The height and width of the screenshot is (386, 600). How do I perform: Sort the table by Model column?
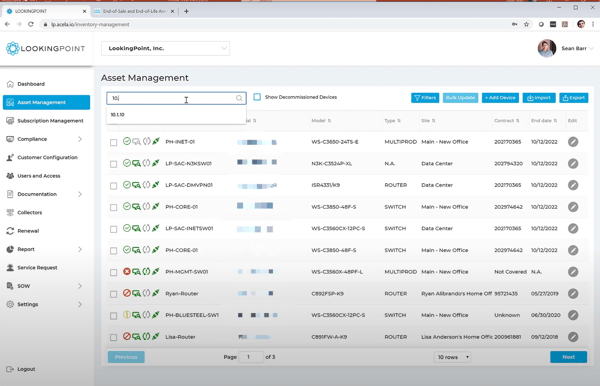(x=321, y=121)
